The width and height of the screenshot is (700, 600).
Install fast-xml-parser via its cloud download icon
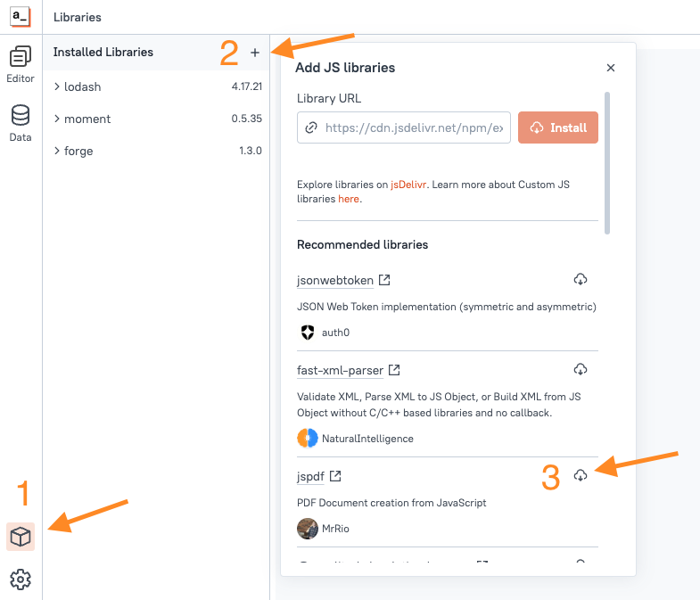(x=580, y=369)
